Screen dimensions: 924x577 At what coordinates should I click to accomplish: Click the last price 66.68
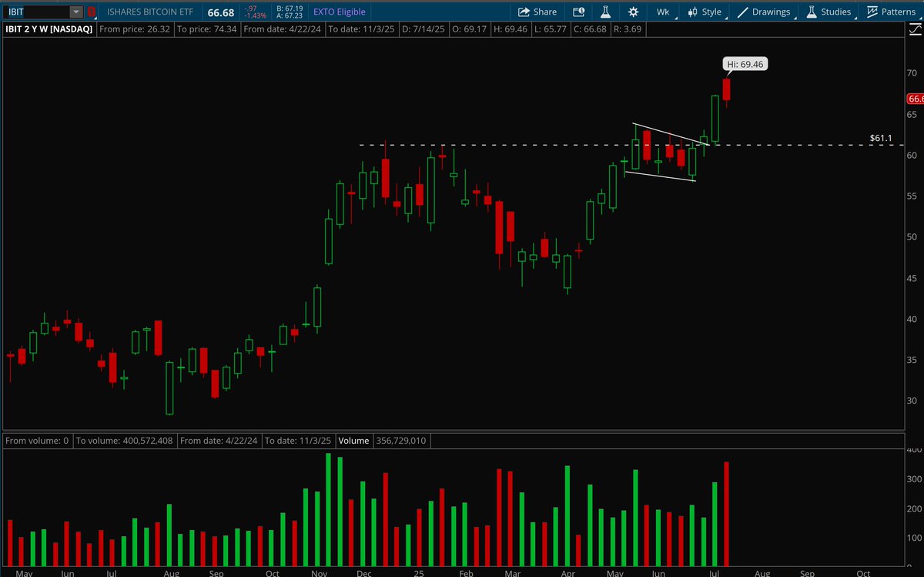click(x=221, y=12)
